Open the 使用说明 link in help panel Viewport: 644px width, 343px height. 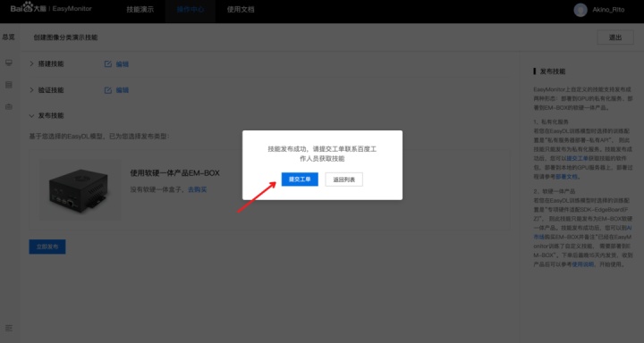coord(583,264)
